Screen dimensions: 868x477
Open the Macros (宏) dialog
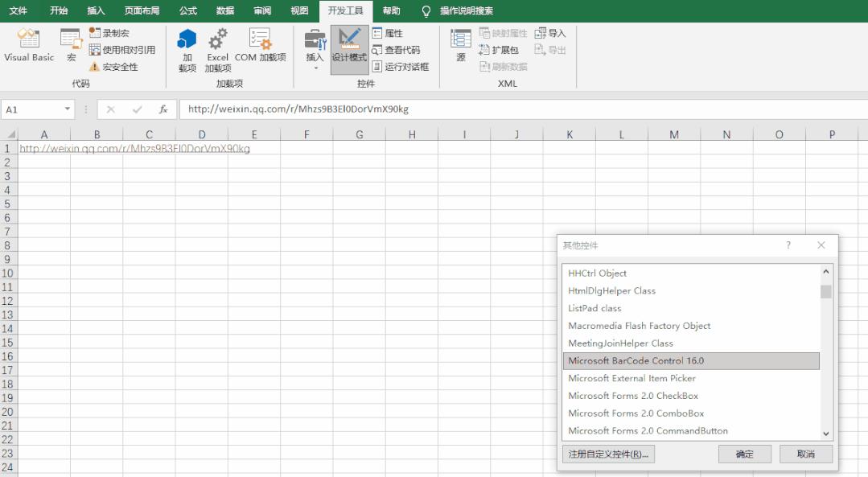pos(72,45)
